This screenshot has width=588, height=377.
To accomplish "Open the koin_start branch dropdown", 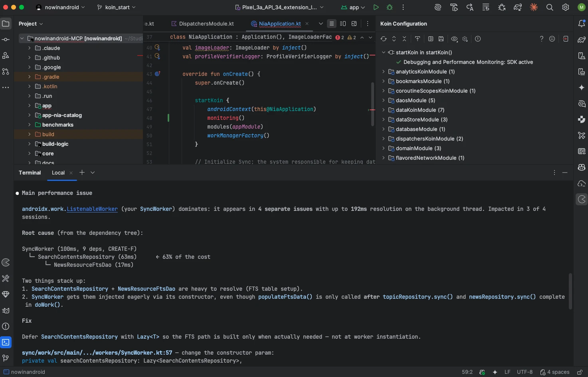I will (116, 7).
